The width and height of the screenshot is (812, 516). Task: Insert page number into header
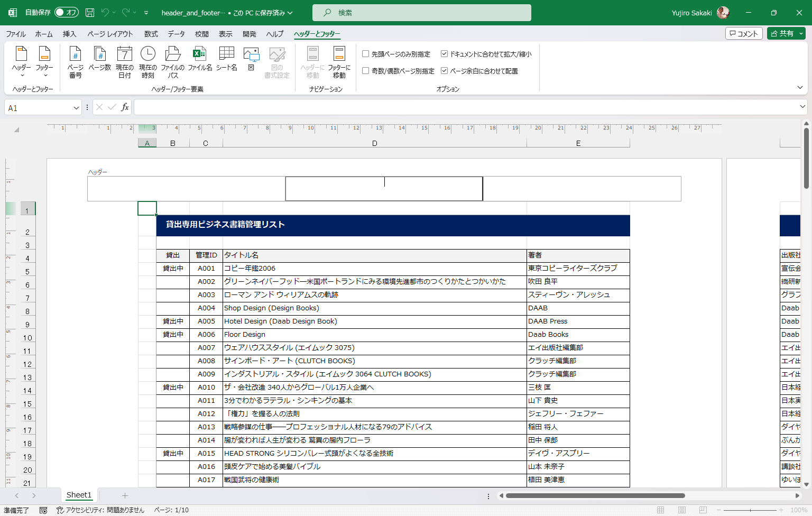[76, 62]
